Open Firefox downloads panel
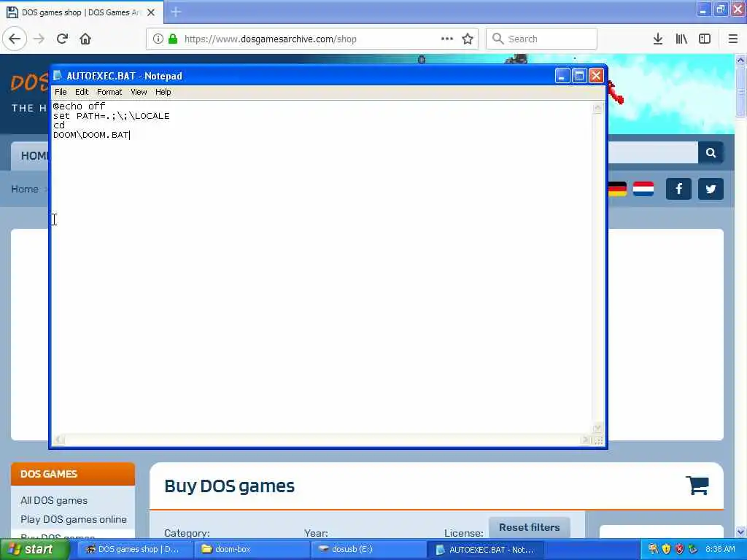 (x=658, y=39)
